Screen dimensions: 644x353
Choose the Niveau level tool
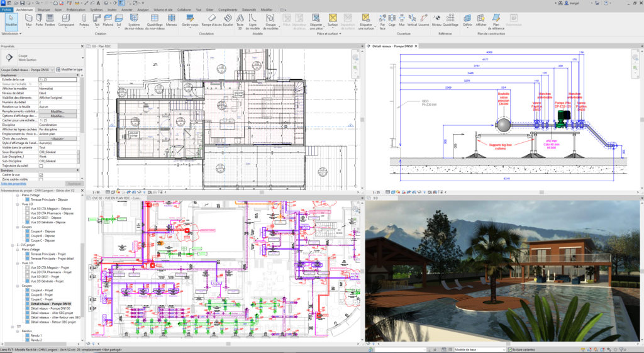point(436,20)
